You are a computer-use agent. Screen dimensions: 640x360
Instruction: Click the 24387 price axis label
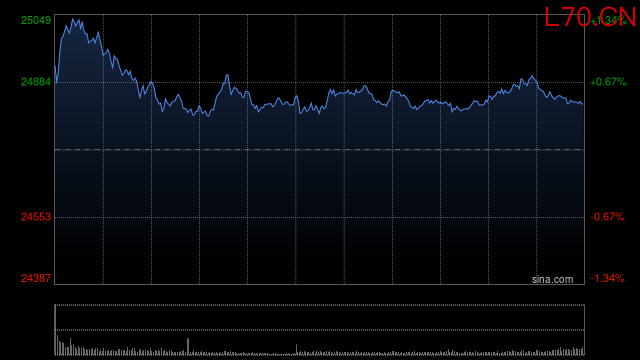coord(36,278)
